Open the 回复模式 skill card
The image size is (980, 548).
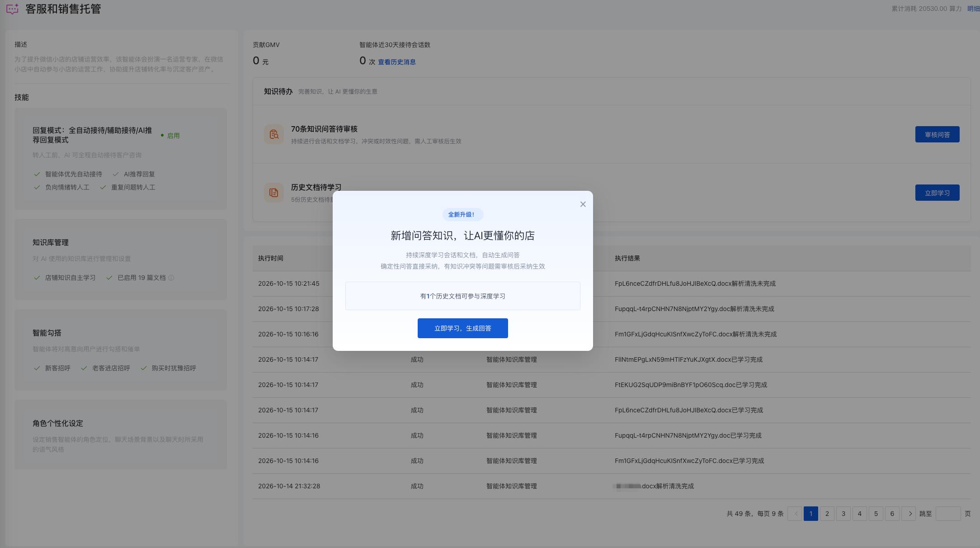coord(121,159)
